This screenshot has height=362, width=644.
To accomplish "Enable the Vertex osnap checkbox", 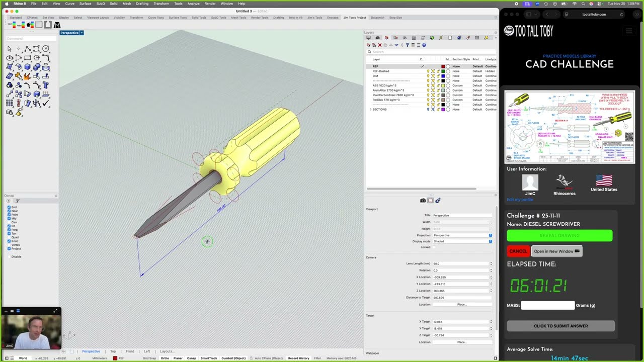I will point(9,245).
